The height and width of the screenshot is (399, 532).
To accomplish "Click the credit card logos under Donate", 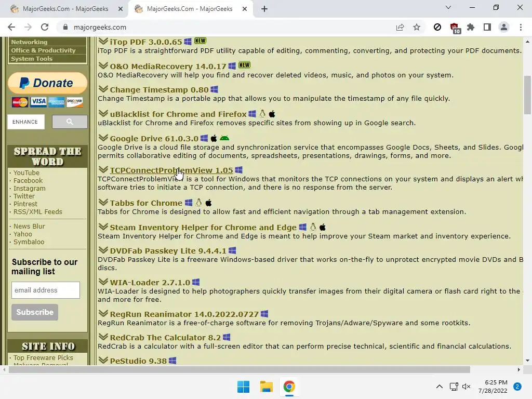I will click(x=47, y=102).
